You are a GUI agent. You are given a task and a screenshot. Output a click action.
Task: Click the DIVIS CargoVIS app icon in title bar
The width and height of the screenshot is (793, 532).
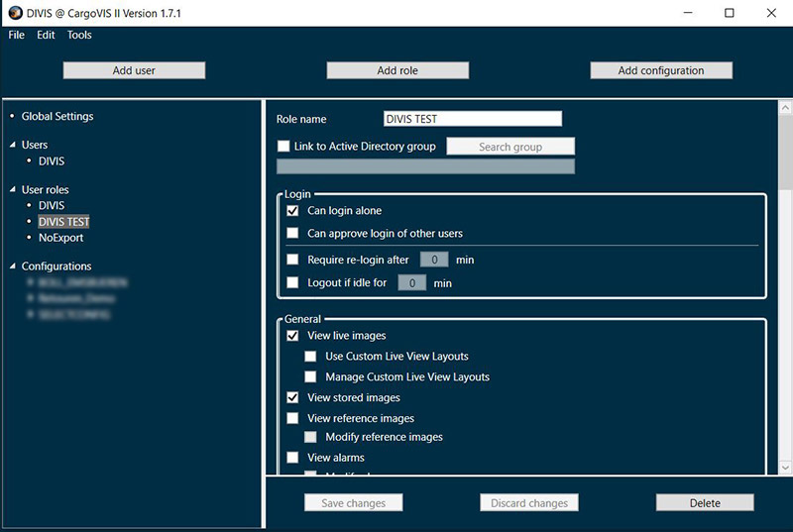coord(16,13)
